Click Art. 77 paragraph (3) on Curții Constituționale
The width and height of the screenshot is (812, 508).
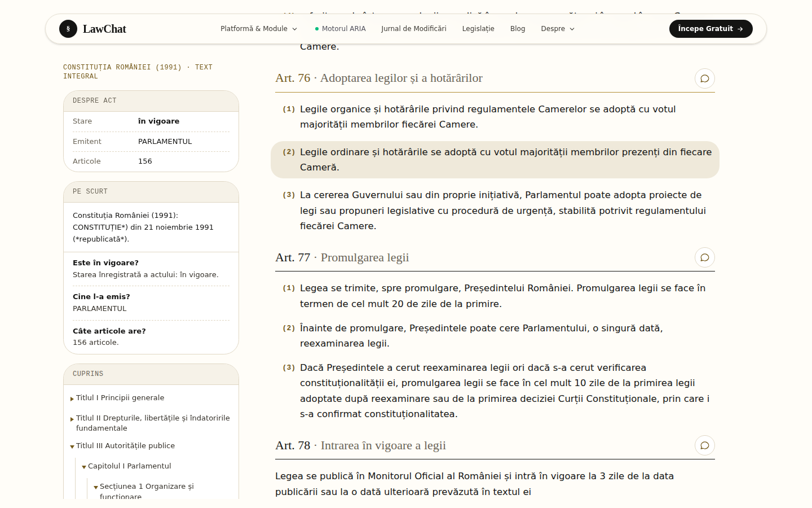495,391
